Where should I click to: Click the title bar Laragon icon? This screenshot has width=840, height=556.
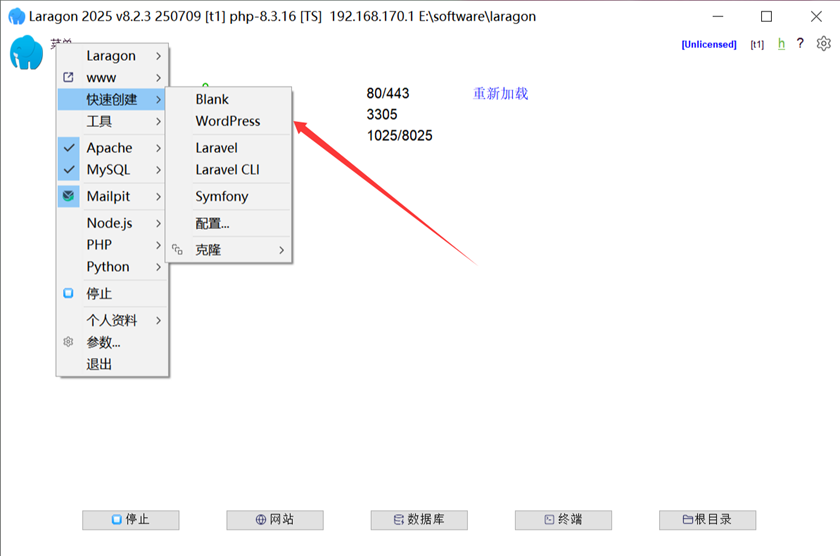[x=17, y=16]
